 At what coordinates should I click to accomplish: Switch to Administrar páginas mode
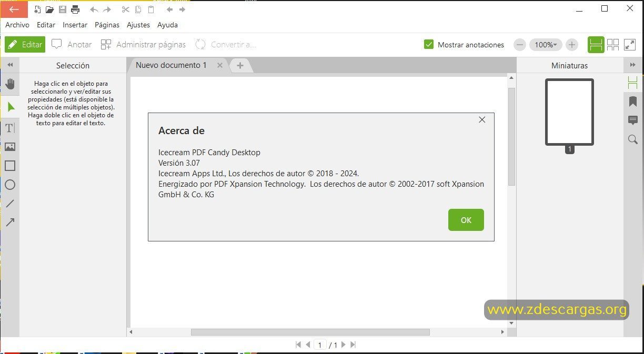(x=143, y=45)
